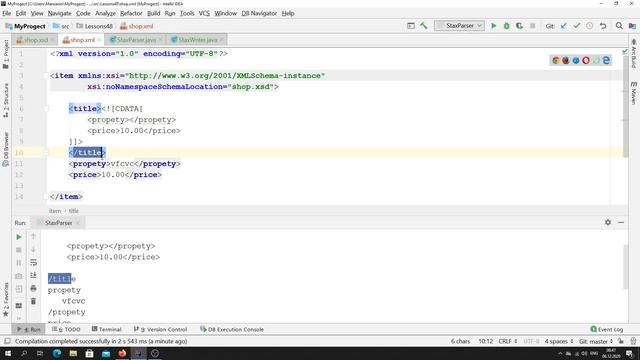Open the TODO tool window
Viewport: 640px width, 360px height.
[x=67, y=329]
